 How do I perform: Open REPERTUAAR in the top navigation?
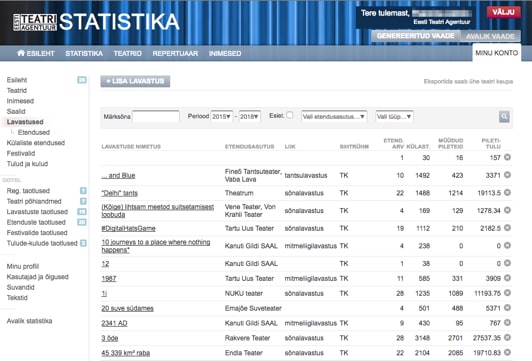(175, 54)
